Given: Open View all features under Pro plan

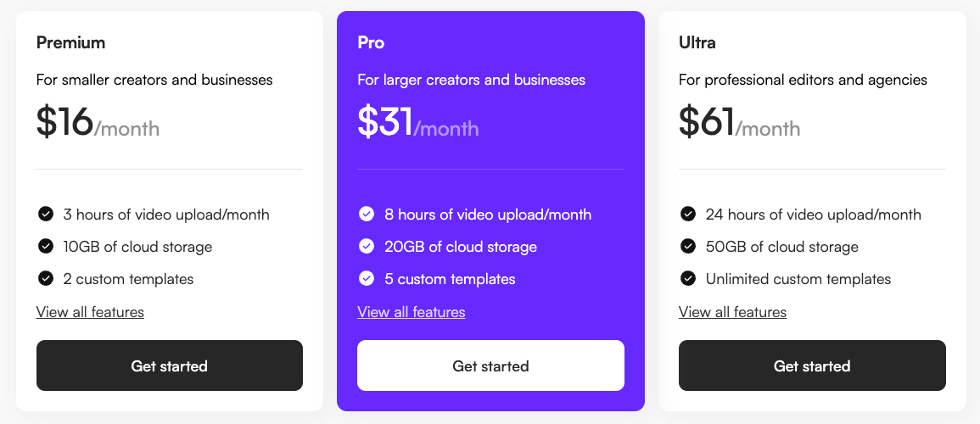Looking at the screenshot, I should pos(412,312).
